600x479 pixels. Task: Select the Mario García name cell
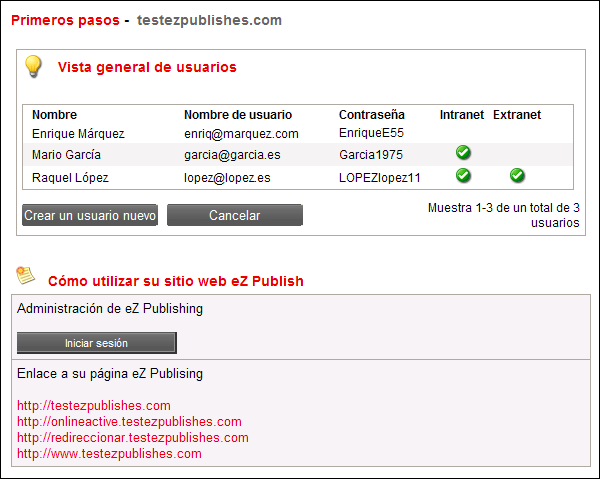click(66, 155)
